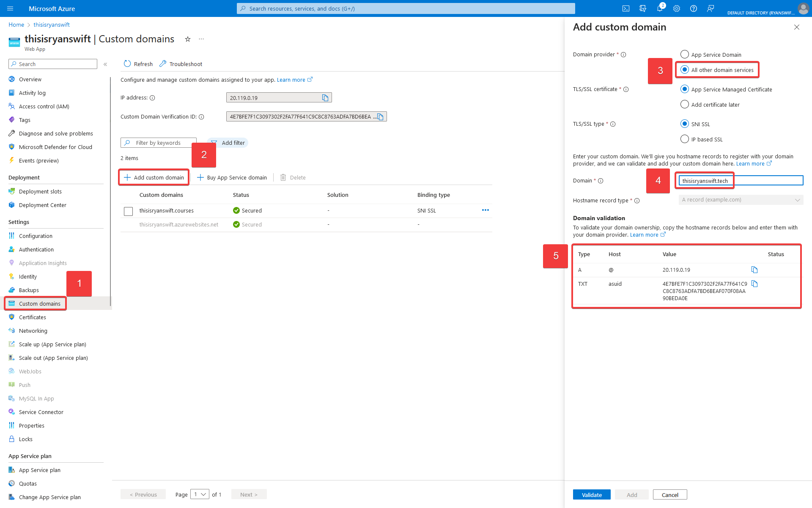Open Hostname record type dropdown
This screenshot has height=508, width=812.
pyautogui.click(x=741, y=200)
